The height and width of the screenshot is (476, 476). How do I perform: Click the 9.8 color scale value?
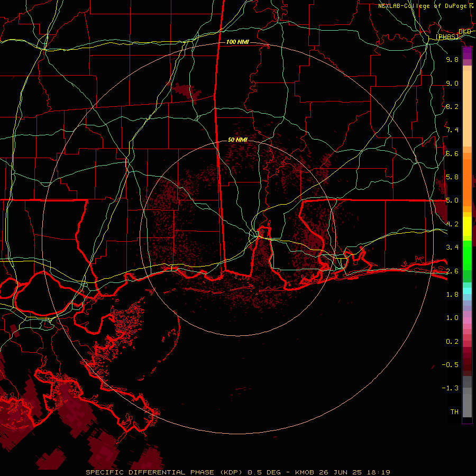[x=452, y=59]
